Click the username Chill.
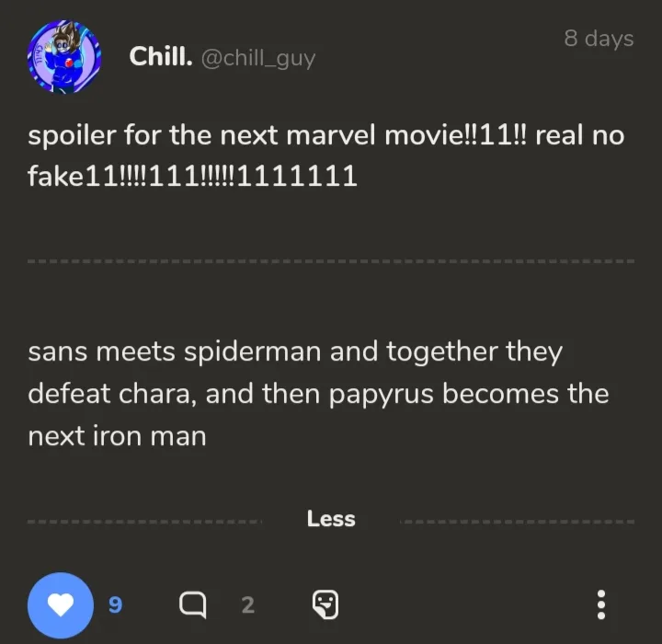This screenshot has height=644, width=662. [x=160, y=57]
